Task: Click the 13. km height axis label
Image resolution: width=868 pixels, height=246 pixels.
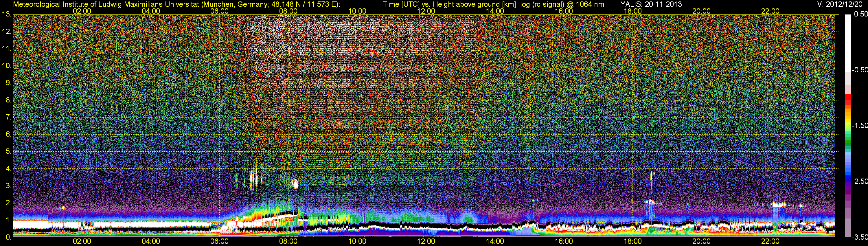Action: (x=6, y=14)
